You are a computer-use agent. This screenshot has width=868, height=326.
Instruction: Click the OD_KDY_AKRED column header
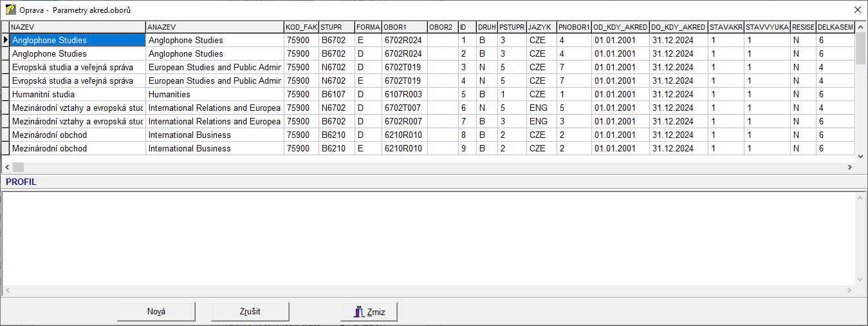point(620,27)
